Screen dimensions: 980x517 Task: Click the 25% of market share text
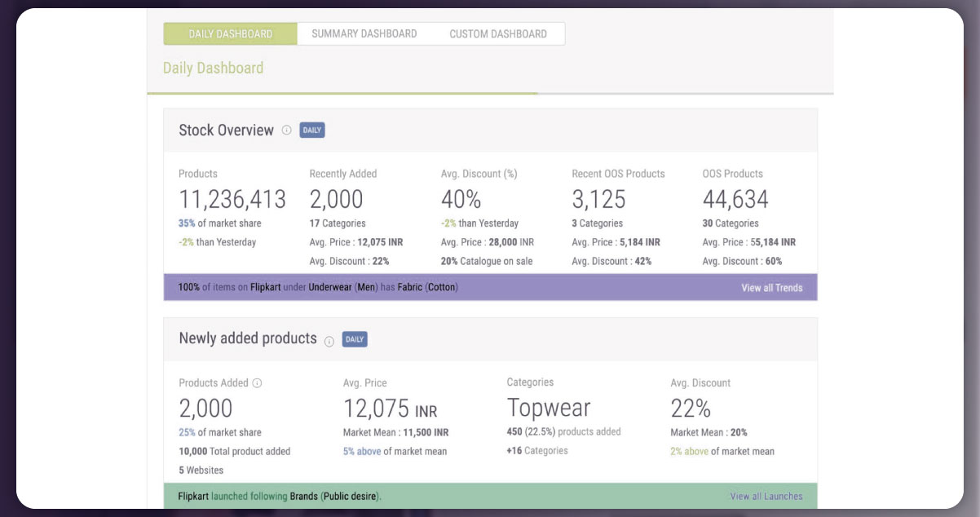[x=220, y=432]
